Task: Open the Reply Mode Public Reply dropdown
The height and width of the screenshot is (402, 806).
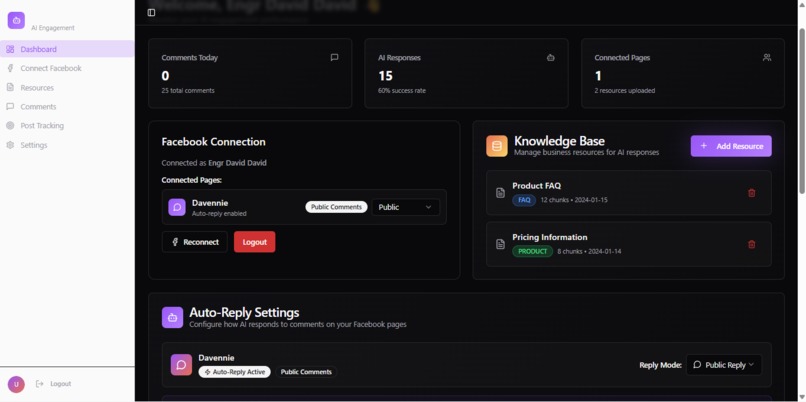Action: click(x=724, y=365)
